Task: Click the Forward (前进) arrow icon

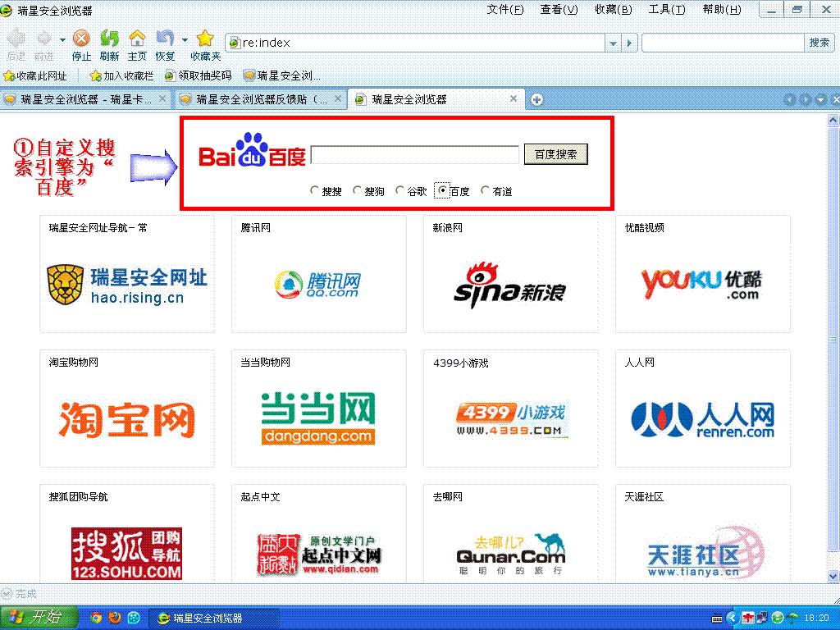Action: (43, 39)
